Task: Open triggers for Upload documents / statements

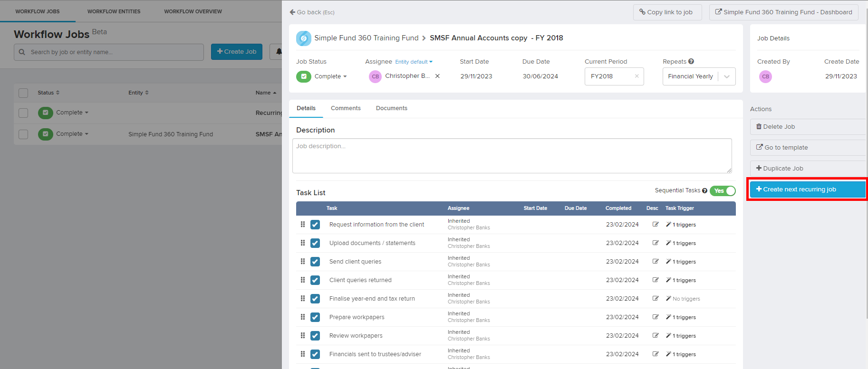Action: pyautogui.click(x=681, y=243)
